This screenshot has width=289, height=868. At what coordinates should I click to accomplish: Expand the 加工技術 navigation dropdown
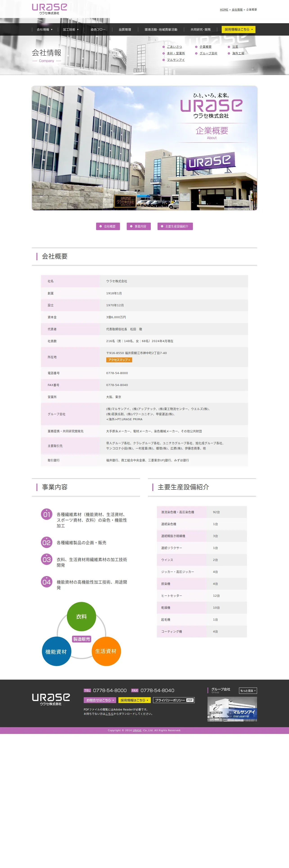[x=71, y=30]
